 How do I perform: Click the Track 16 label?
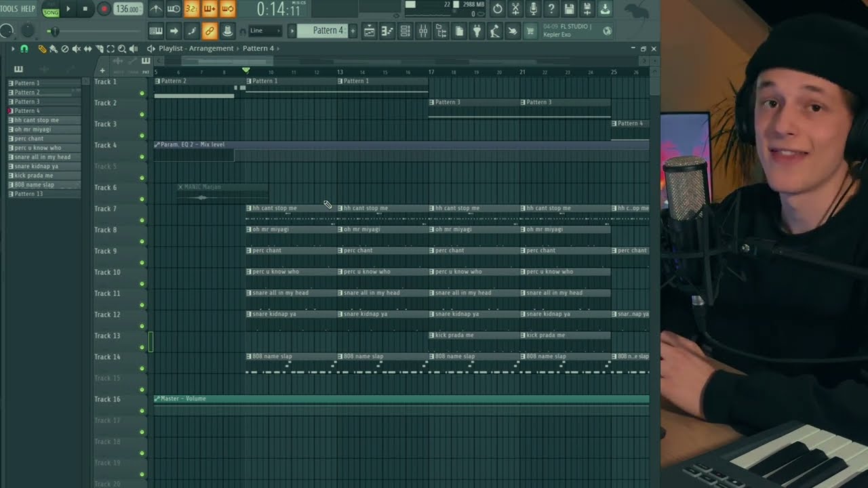point(107,399)
